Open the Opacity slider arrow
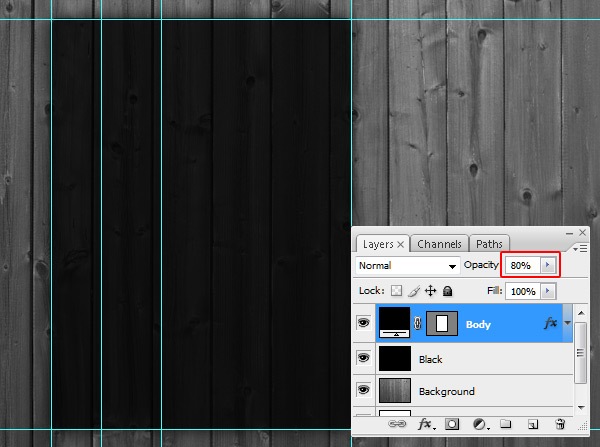 point(546,266)
